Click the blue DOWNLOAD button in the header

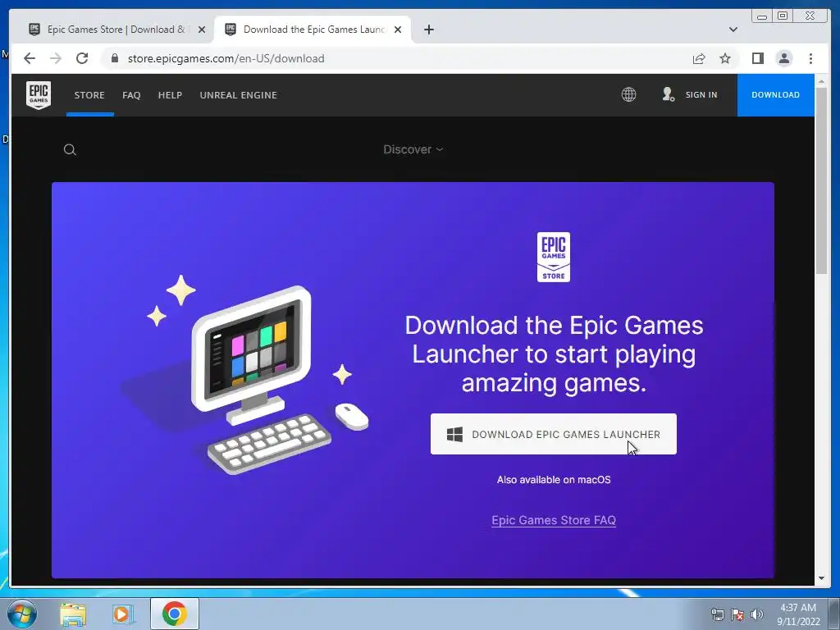coord(775,95)
